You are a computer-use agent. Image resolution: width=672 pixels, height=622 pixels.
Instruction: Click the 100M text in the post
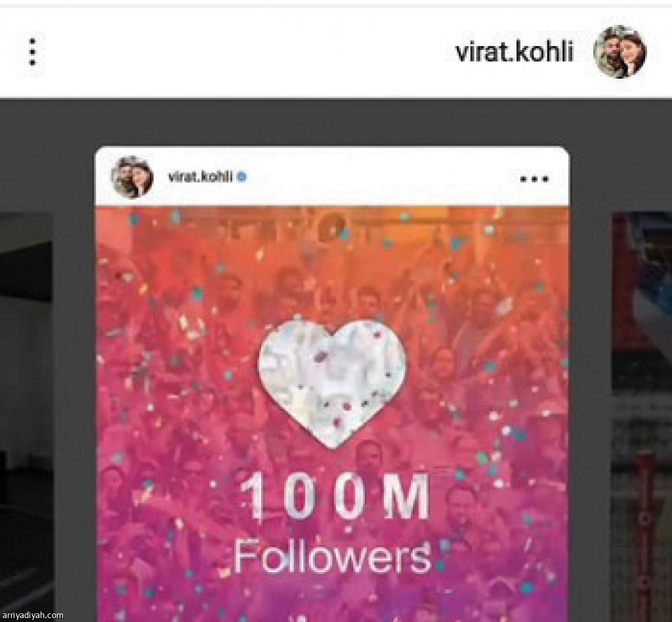tap(335, 497)
